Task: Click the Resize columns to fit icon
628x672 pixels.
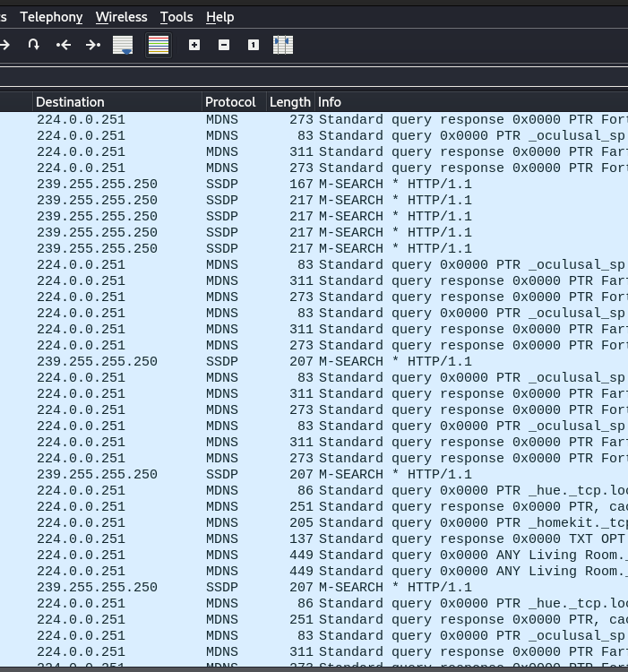Action: coord(283,45)
